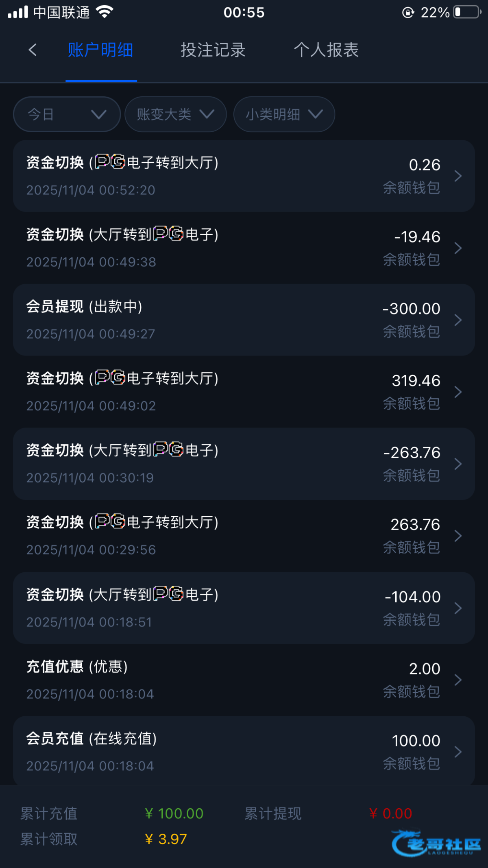Expand the 账变大类 dropdown
Screen dimensions: 488x868
pos(175,114)
